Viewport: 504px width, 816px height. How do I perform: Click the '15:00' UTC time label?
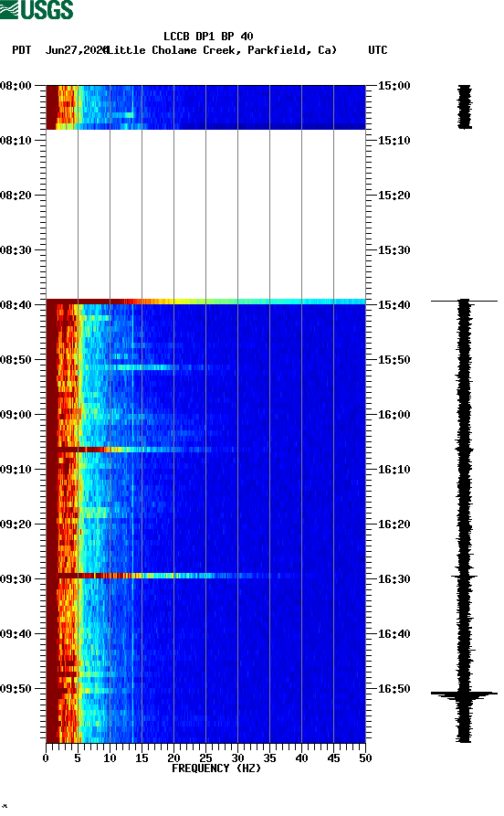click(394, 85)
